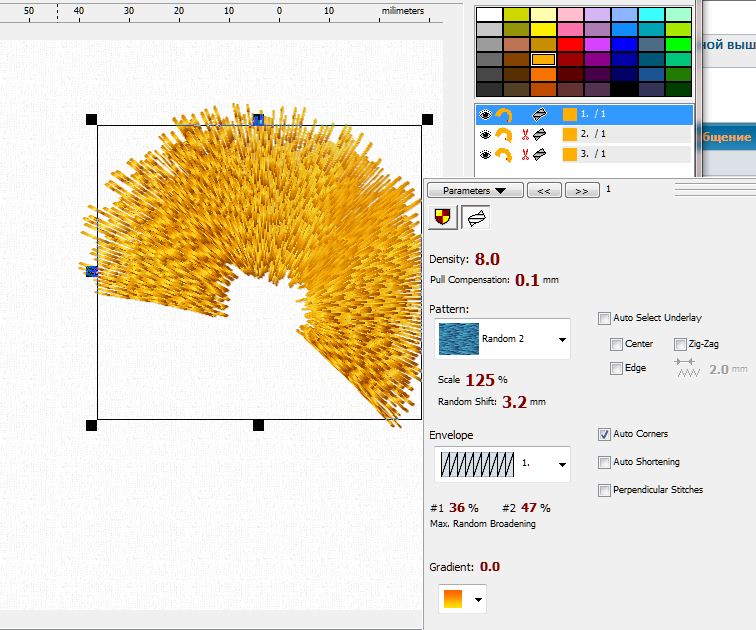Pick the white swatch in the palette
Viewport: 756px width, 630px height.
(489, 14)
